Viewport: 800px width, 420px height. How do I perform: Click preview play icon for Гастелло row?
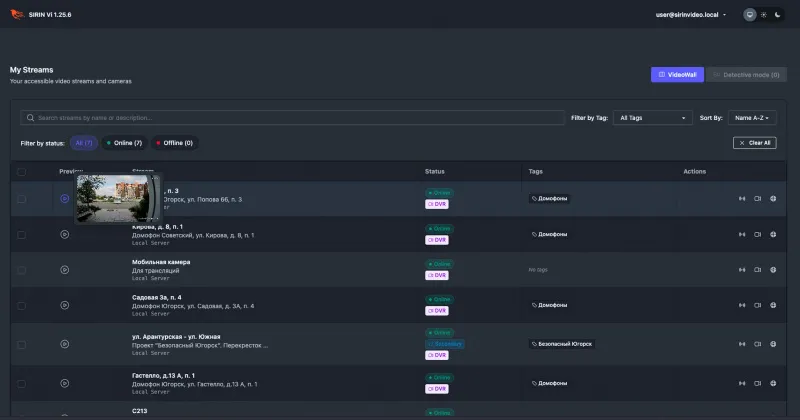(x=65, y=383)
